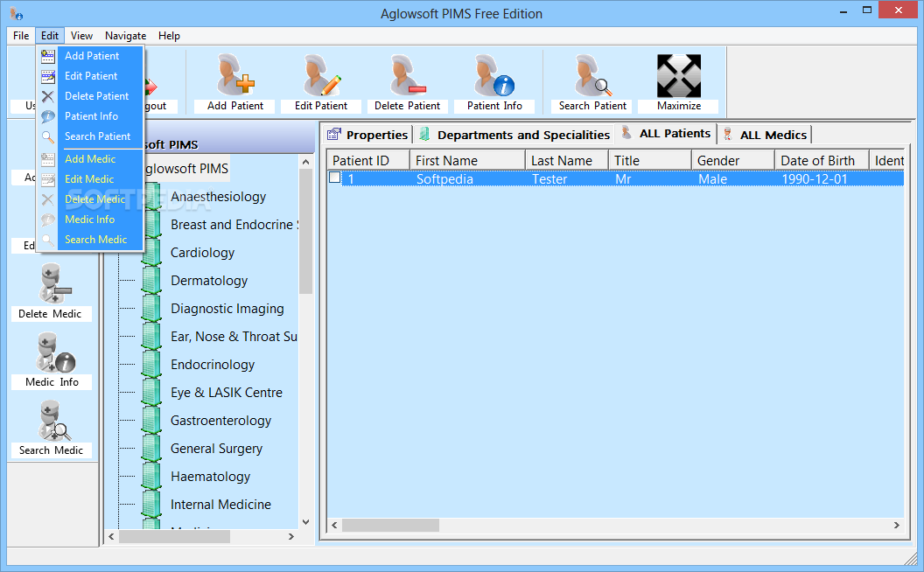This screenshot has height=572, width=924.
Task: Click the Patient Info icon in Edit menu
Action: pyautogui.click(x=48, y=116)
